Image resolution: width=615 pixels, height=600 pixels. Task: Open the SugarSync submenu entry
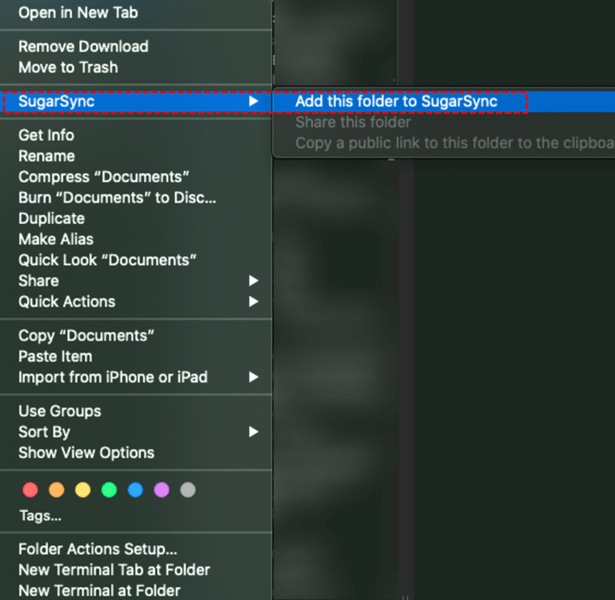[136, 102]
